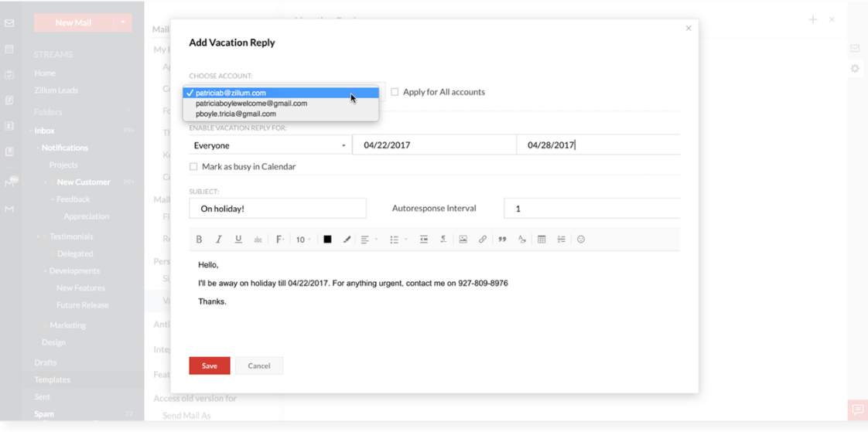
Task: Open the bullet list dropdown
Action: 398,240
